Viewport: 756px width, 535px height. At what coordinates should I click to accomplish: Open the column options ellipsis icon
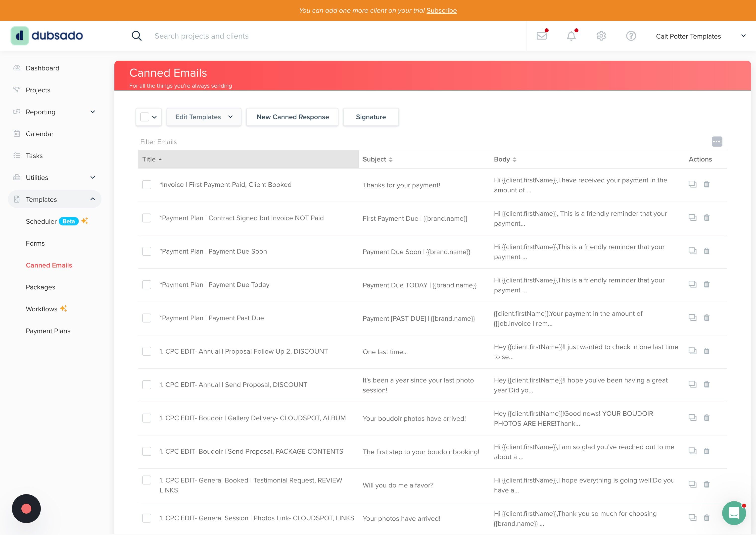click(x=717, y=142)
